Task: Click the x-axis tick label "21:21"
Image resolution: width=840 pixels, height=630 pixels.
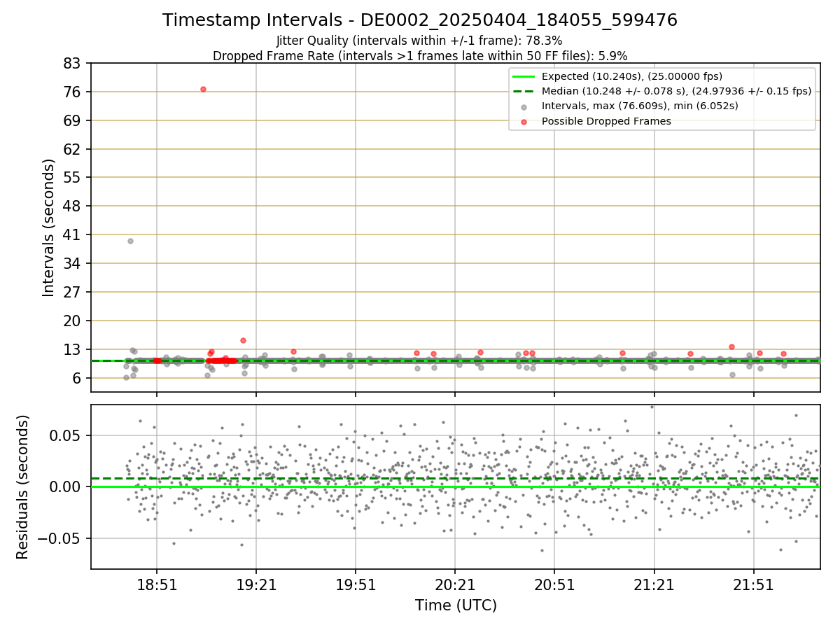Action: pyautogui.click(x=654, y=586)
